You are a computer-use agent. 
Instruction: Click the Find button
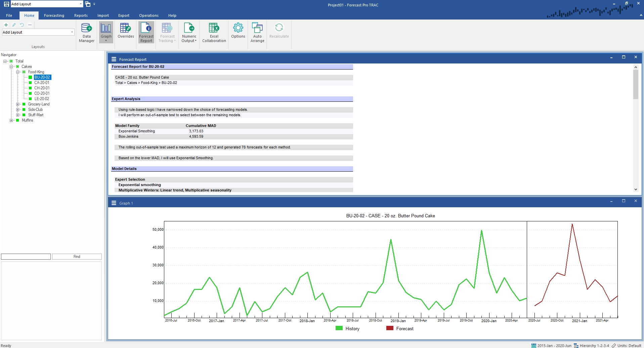77,257
